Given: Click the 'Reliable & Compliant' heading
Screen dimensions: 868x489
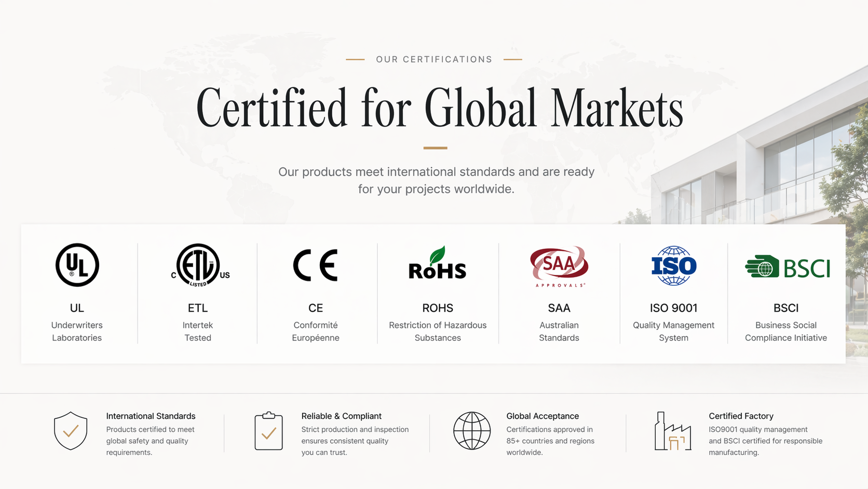Looking at the screenshot, I should click(341, 416).
